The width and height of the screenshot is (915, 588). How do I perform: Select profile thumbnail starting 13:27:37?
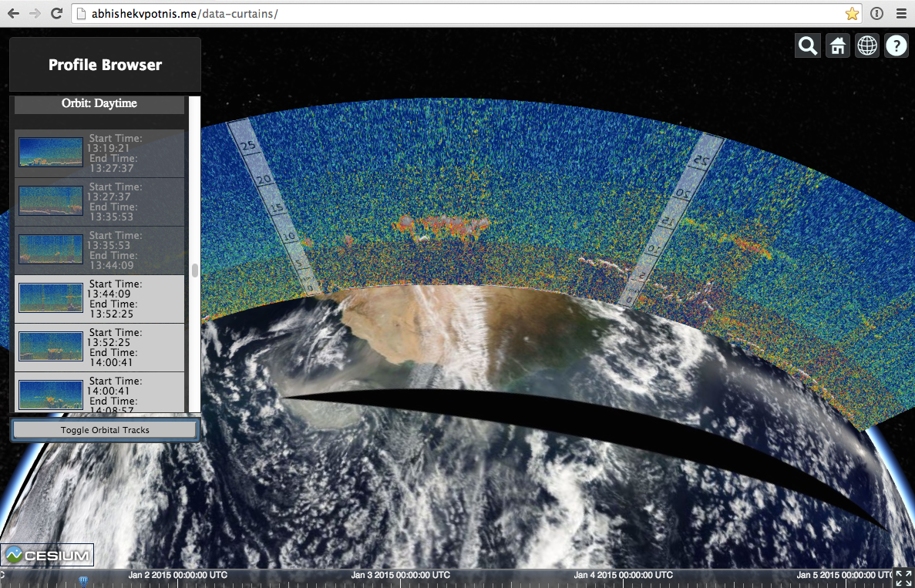(51, 200)
